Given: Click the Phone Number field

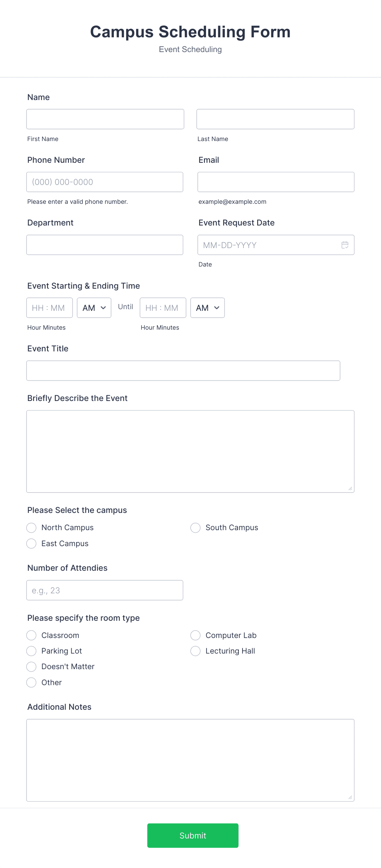Looking at the screenshot, I should click(105, 182).
